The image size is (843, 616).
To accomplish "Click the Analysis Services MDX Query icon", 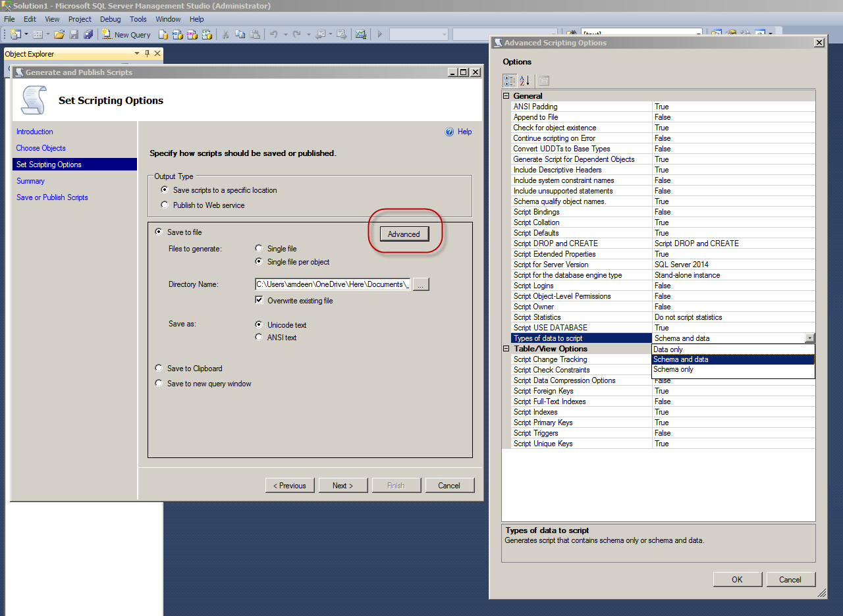I will [178, 35].
